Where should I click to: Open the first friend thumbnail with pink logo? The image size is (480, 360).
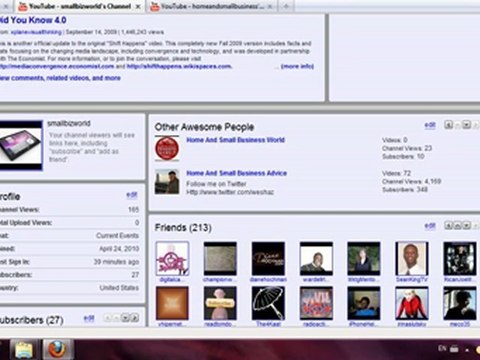tap(172, 259)
